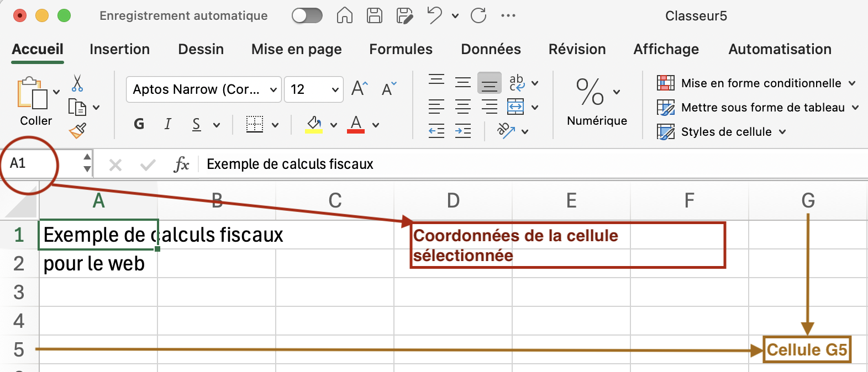Expand fill color options arrow

pos(334,125)
